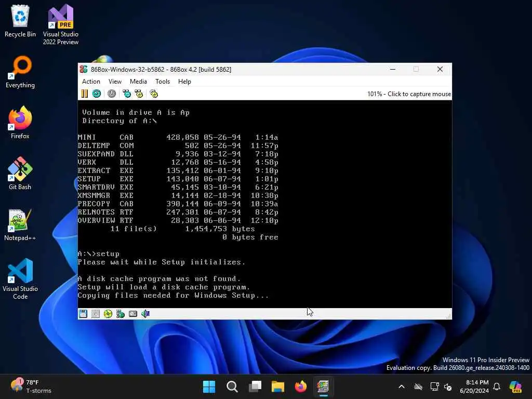This screenshot has height=399, width=532.
Task: Select the Recycle Bin desktop icon
Action: pyautogui.click(x=20, y=21)
